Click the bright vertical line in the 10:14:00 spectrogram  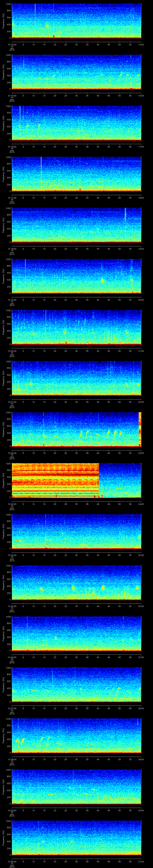pyautogui.click(x=35, y=19)
